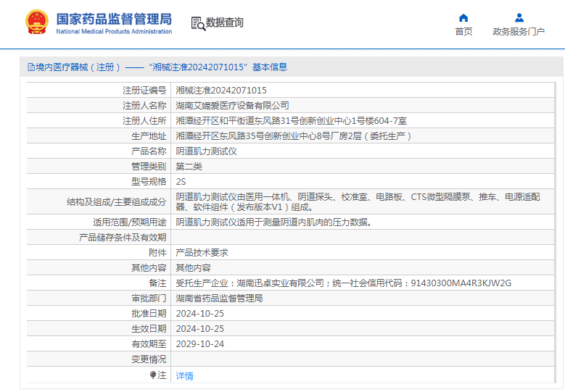Click the 生产地址 row label
Image resolution: width=565 pixels, height=392 pixels.
click(149, 136)
